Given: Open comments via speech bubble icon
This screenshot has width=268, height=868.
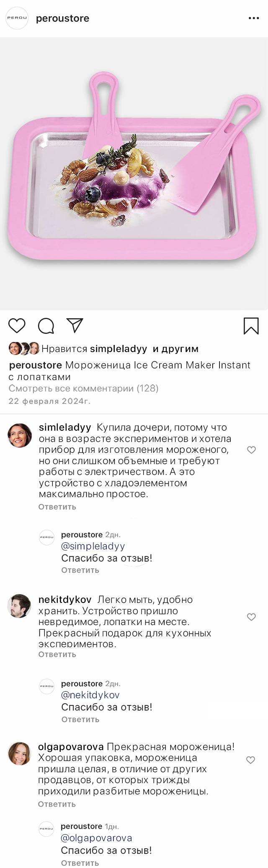Looking at the screenshot, I should click(x=46, y=326).
